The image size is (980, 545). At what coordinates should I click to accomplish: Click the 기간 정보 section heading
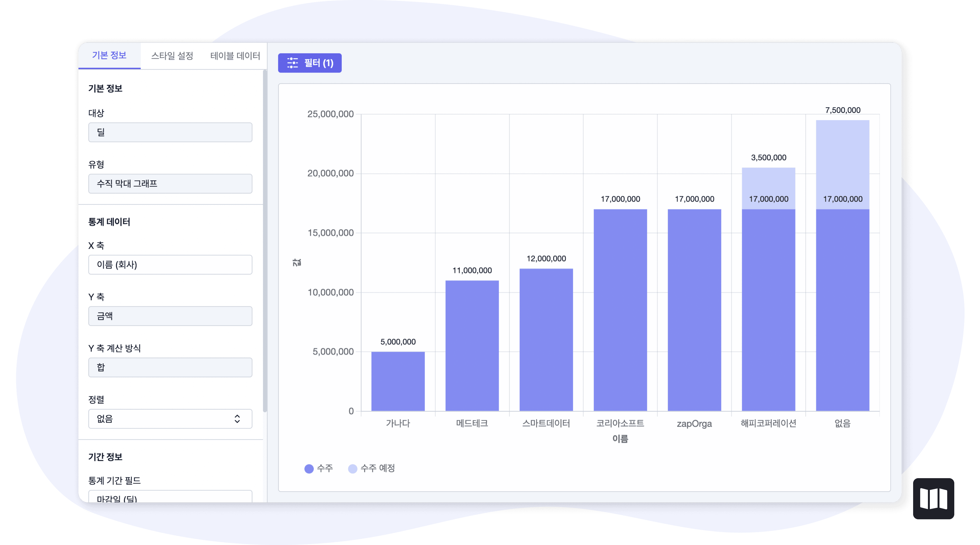(x=105, y=457)
